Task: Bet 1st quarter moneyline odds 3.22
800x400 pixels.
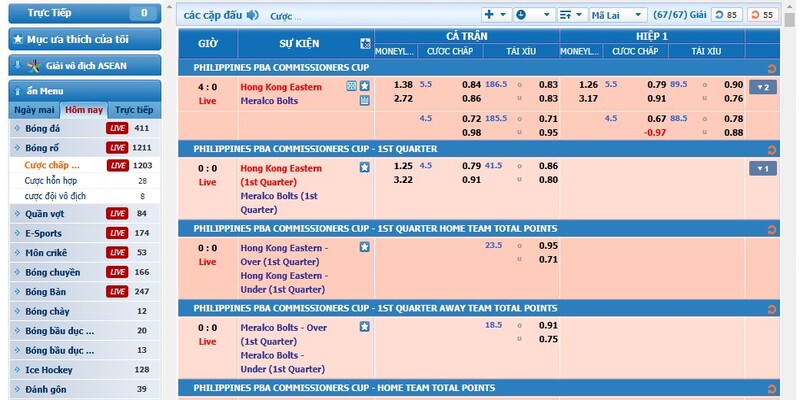Action: pyautogui.click(x=404, y=180)
